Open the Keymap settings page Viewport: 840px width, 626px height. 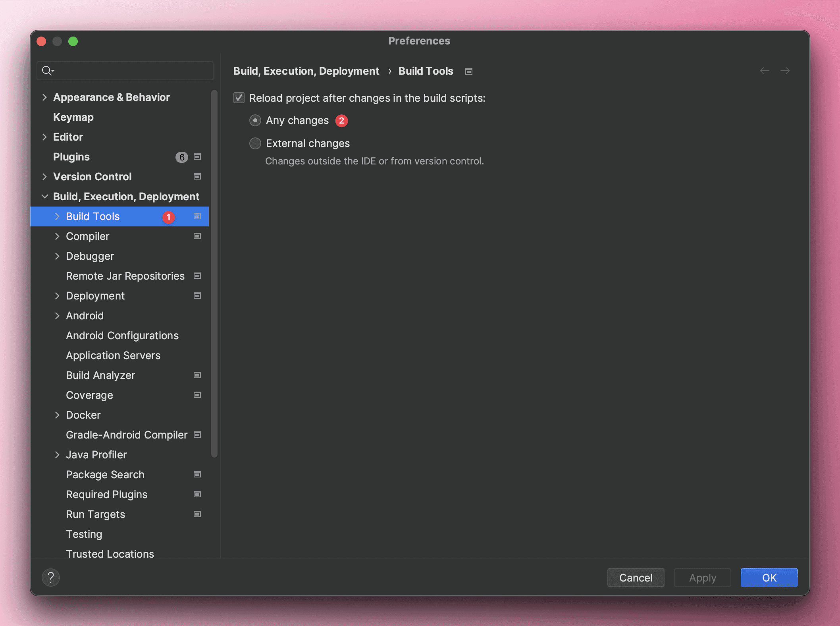click(73, 117)
